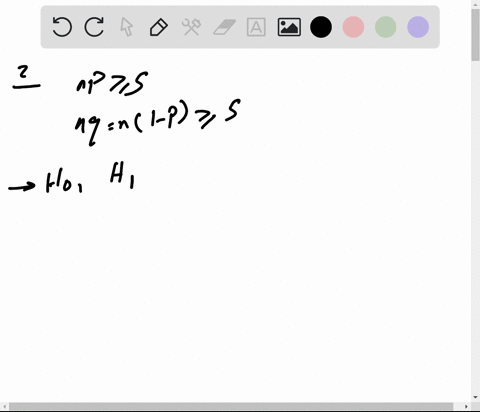This screenshot has width=480, height=412.
Task: Click the vertical scrollbar up arrow
Action: [x=475, y=4]
